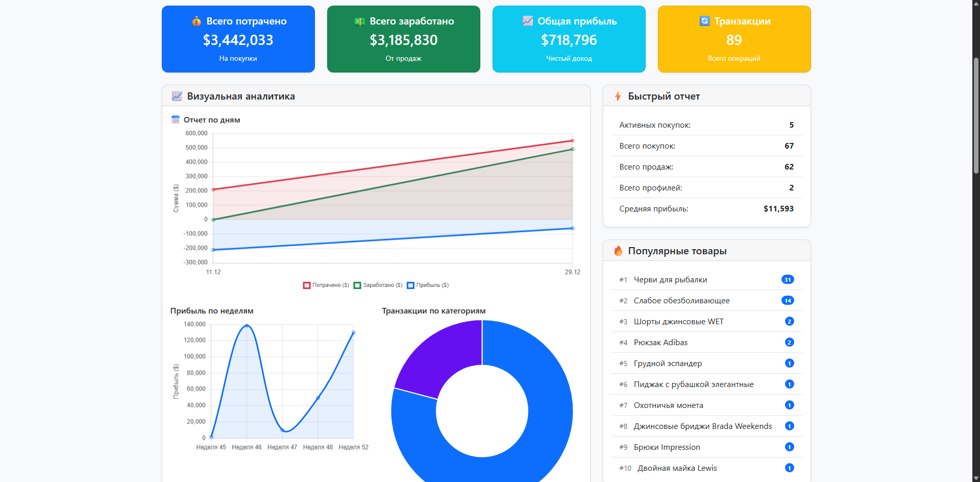The height and width of the screenshot is (482, 980).
Task: Click the Пиджак с рубашкой элегантные item
Action: (x=707, y=384)
